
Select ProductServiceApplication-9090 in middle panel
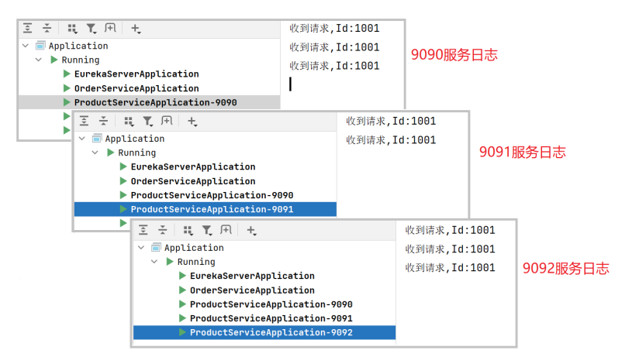click(212, 195)
